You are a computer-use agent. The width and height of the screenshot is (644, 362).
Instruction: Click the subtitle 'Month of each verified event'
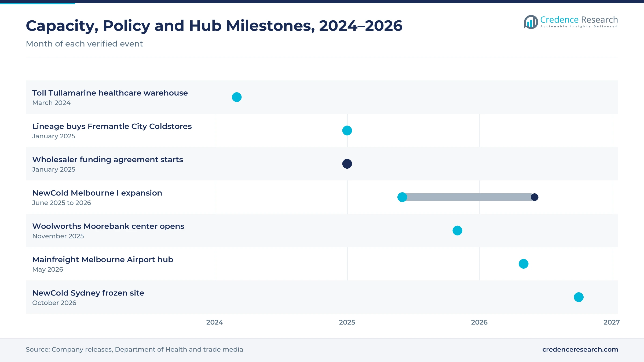84,44
